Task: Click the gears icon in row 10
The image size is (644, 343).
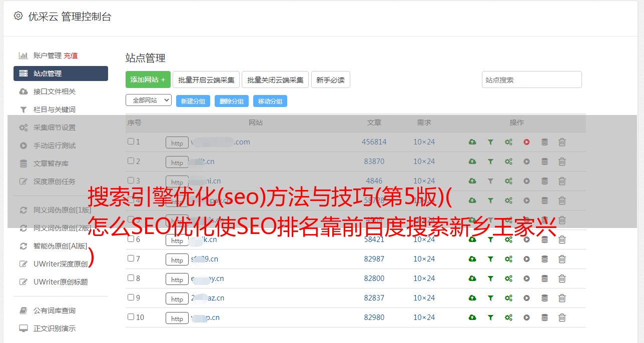Action: [508, 317]
